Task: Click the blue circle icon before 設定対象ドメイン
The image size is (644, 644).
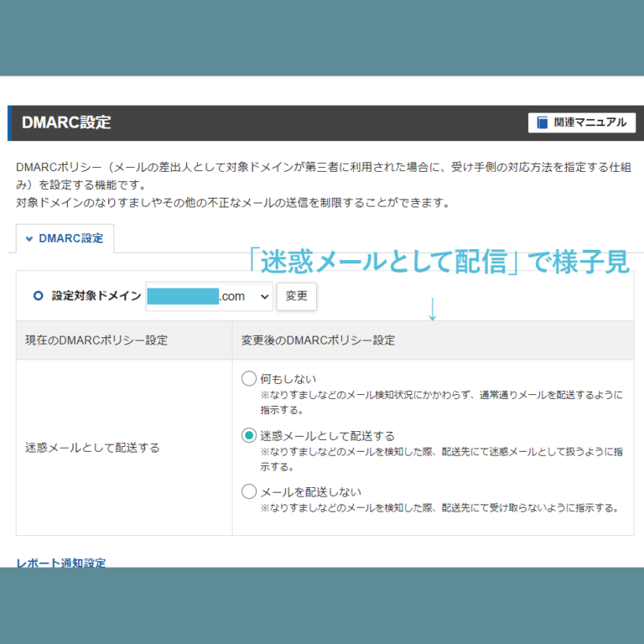Action: (39, 296)
